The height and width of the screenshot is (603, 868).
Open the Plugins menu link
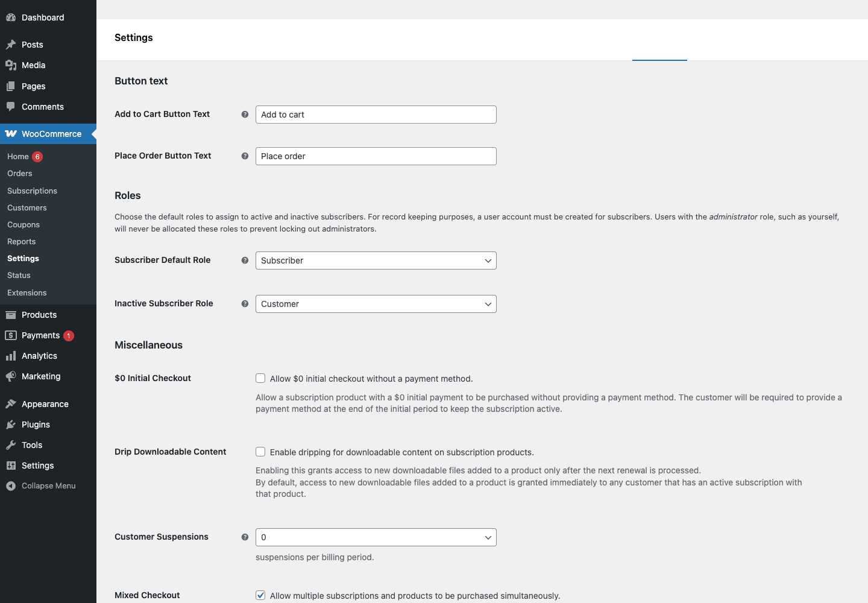[36, 425]
